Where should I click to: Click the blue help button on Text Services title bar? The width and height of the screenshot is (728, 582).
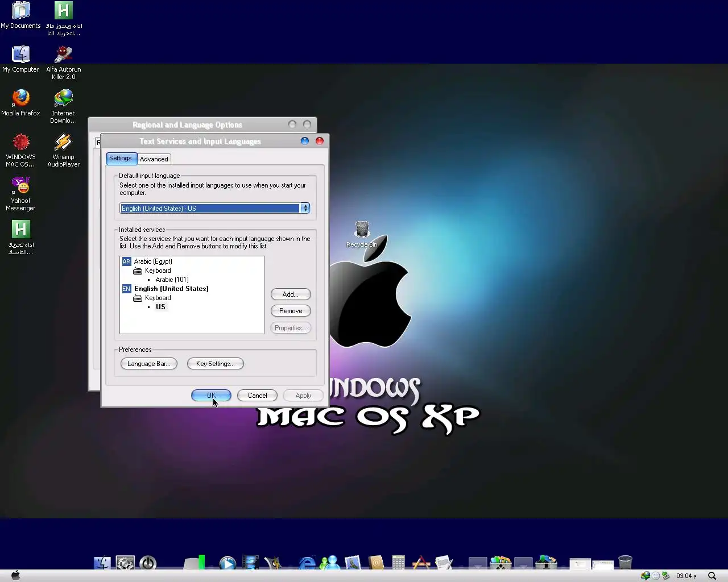[x=305, y=141]
